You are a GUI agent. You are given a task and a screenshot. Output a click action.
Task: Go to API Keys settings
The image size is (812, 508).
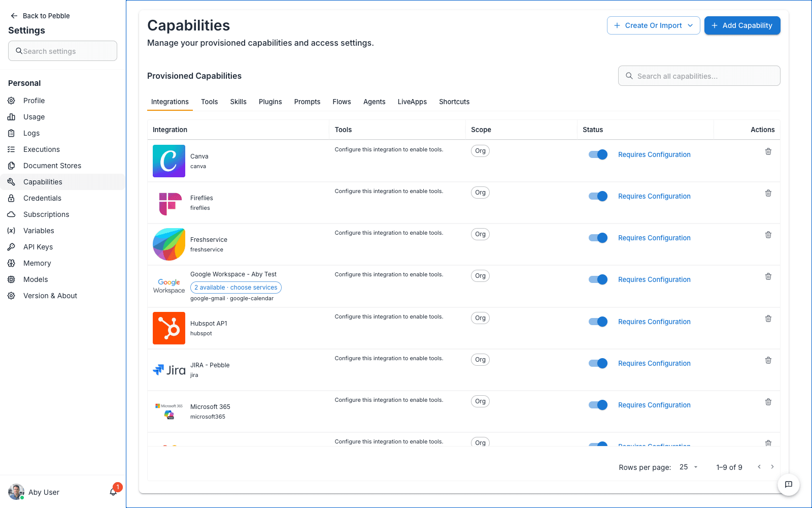(x=62, y=247)
